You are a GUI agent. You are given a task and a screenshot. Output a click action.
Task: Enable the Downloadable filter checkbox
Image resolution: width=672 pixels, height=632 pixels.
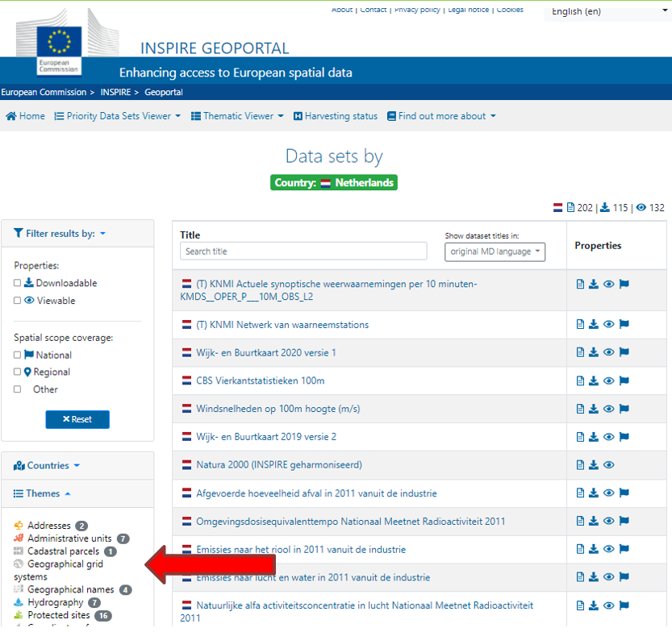17,283
